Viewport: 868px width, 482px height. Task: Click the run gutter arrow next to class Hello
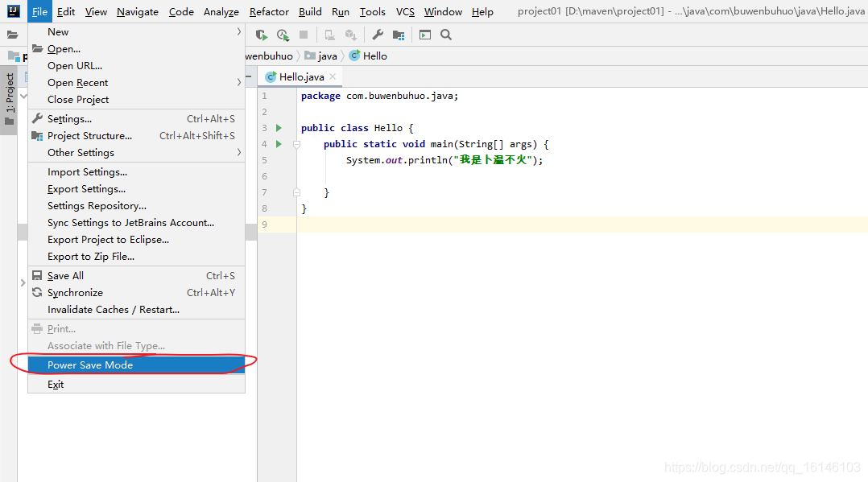tap(279, 128)
